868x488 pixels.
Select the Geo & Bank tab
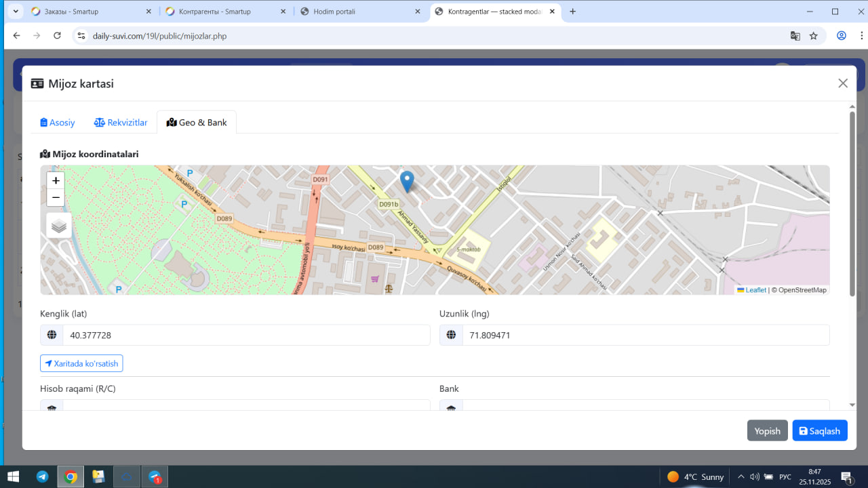point(197,123)
